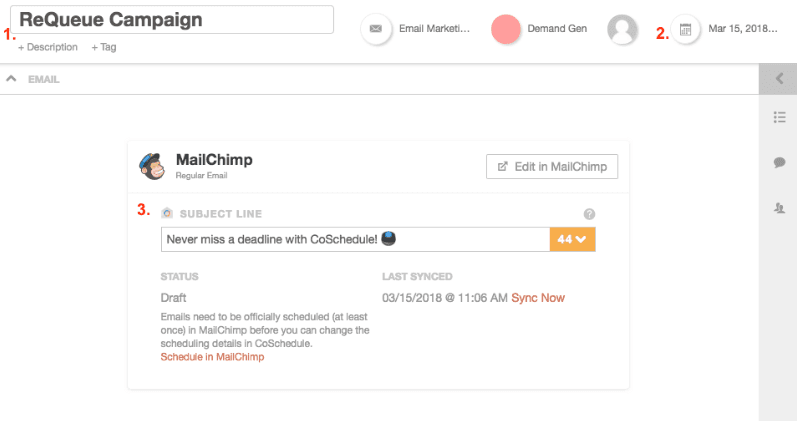The width and height of the screenshot is (797, 421).
Task: Click the subject line text field
Action: click(355, 239)
